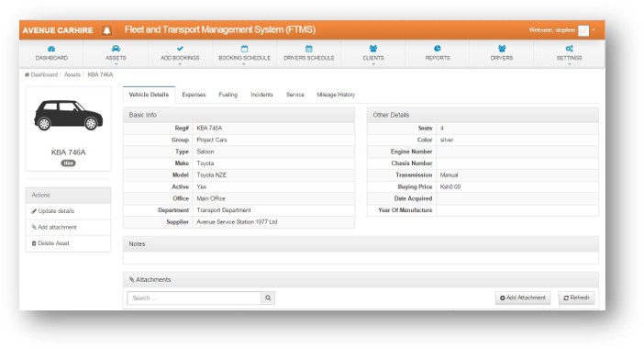Click the 'KBA 746A' Reg# value

coord(209,129)
